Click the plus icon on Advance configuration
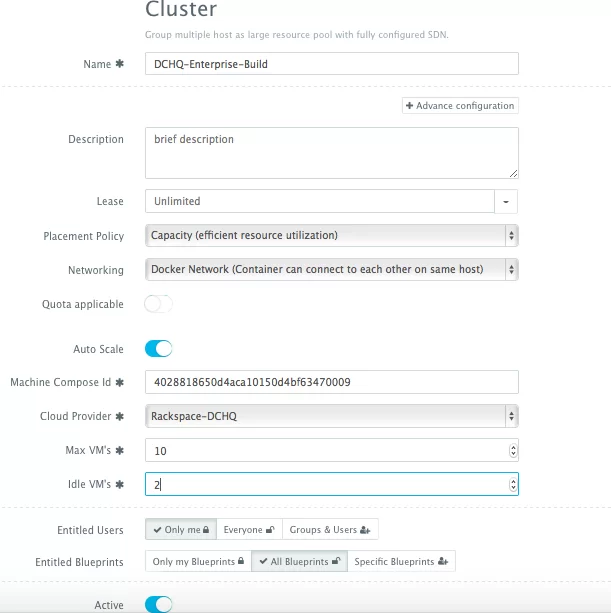 coord(409,106)
